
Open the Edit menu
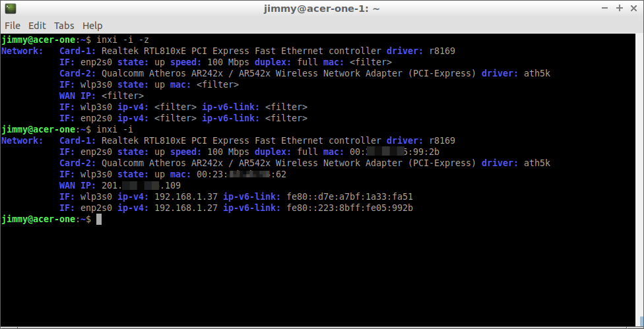(37, 26)
